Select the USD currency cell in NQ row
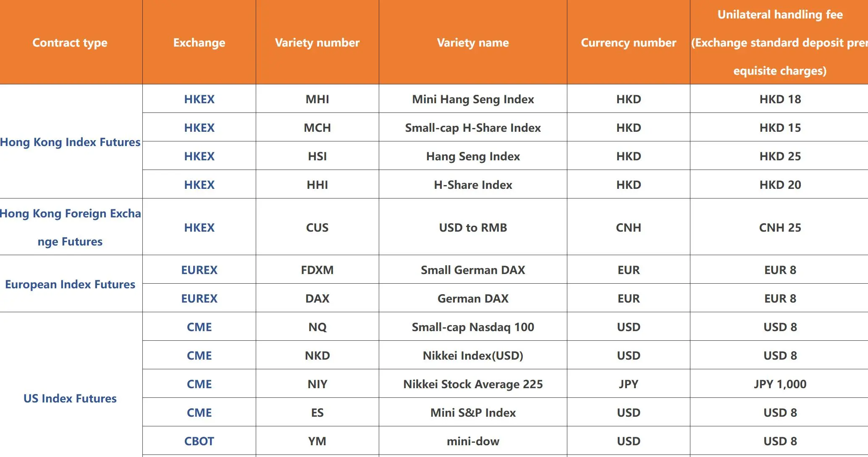The width and height of the screenshot is (868, 457). click(x=629, y=327)
